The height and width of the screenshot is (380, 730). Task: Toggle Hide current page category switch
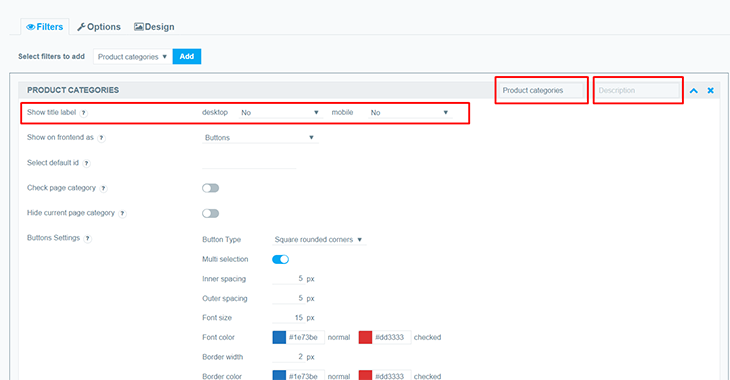click(210, 213)
